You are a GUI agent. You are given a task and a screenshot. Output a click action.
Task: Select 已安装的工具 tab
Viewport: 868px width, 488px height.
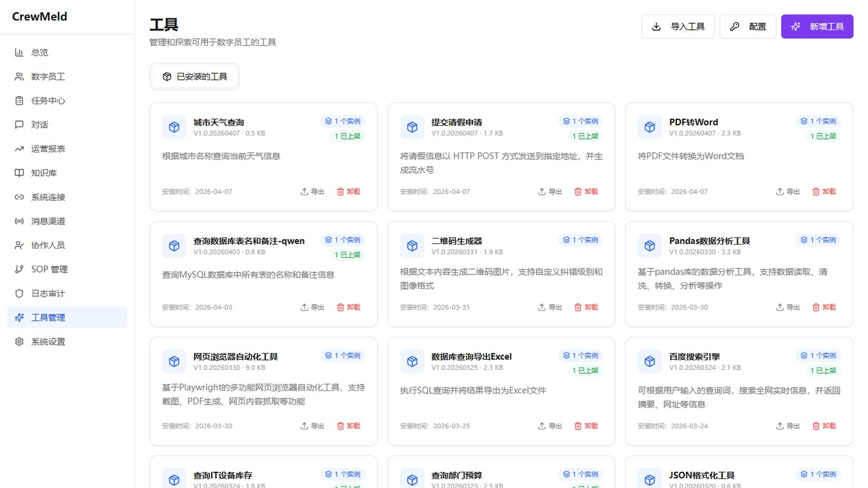(195, 76)
